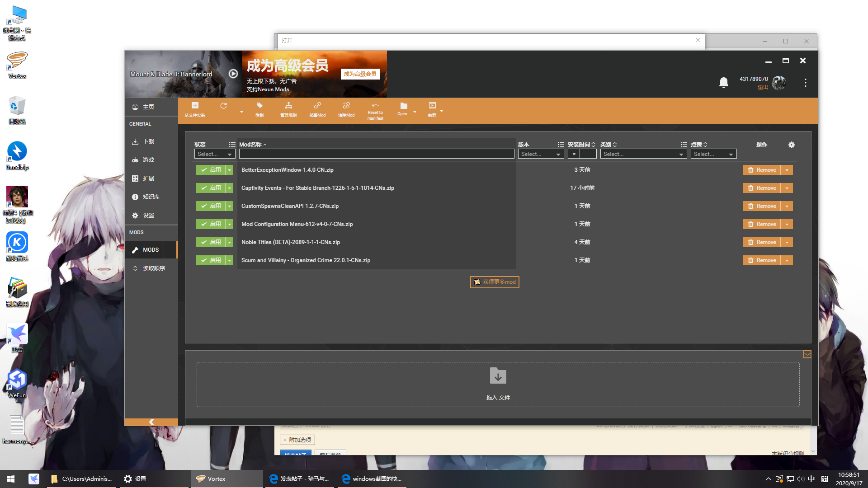868x488 pixels.
Task: Open the 点赞 Select... filter dropdown
Action: (713, 154)
